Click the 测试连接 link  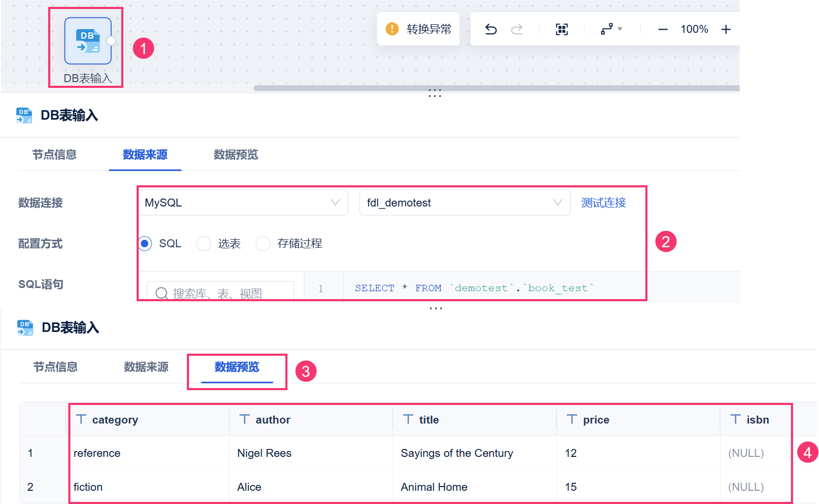[x=604, y=203]
